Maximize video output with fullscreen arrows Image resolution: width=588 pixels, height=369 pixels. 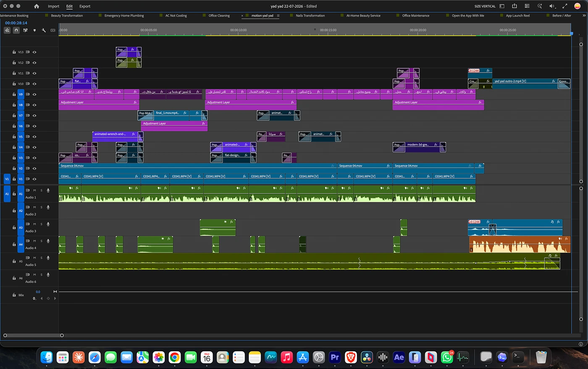565,6
